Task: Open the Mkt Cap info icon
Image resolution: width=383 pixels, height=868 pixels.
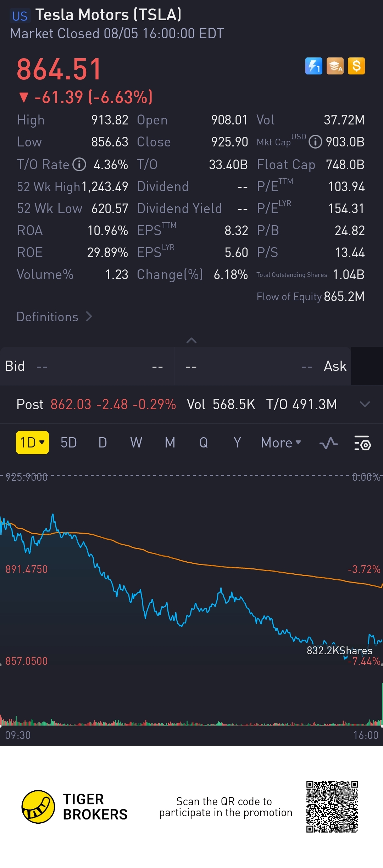Action: pos(315,142)
